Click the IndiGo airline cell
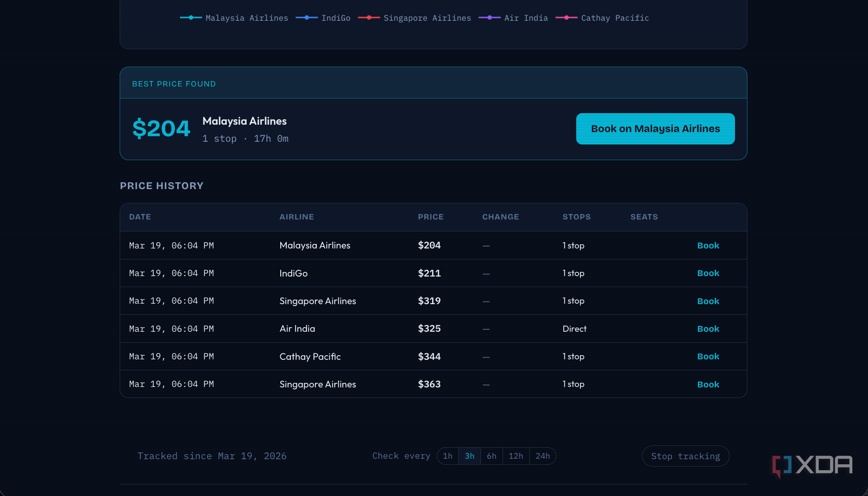Viewport: 868px width, 496px height. point(294,273)
